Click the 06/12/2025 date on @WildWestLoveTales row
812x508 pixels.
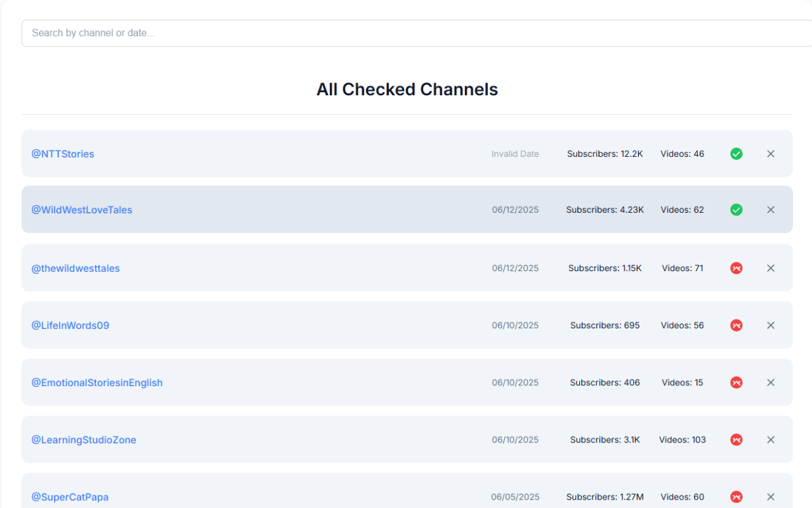point(514,210)
